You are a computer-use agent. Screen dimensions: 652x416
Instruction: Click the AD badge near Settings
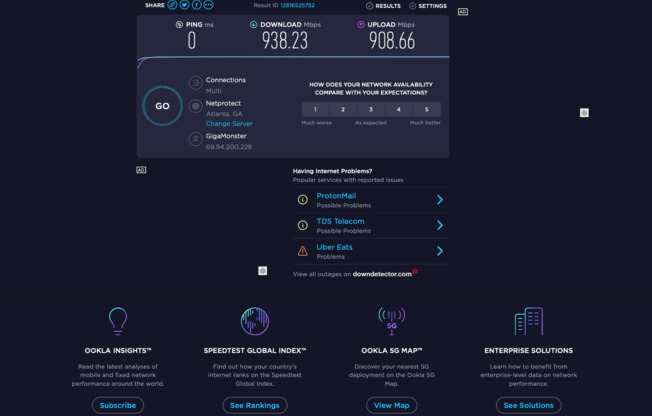click(x=463, y=12)
